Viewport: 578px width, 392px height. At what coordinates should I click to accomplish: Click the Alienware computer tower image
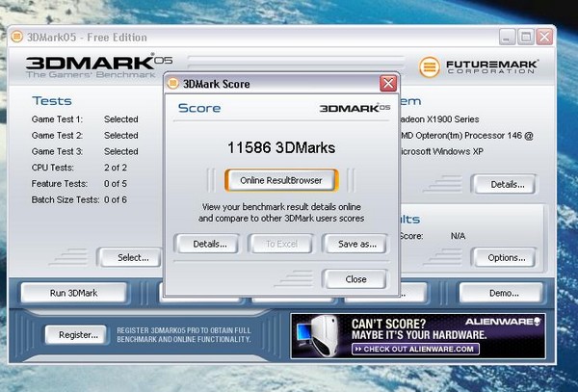coord(326,336)
